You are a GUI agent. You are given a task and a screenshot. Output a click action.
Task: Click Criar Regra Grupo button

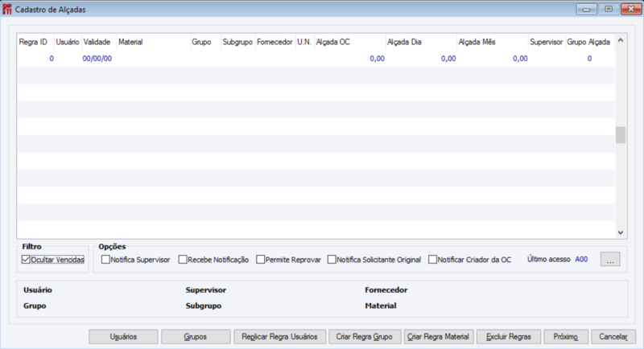tap(365, 337)
